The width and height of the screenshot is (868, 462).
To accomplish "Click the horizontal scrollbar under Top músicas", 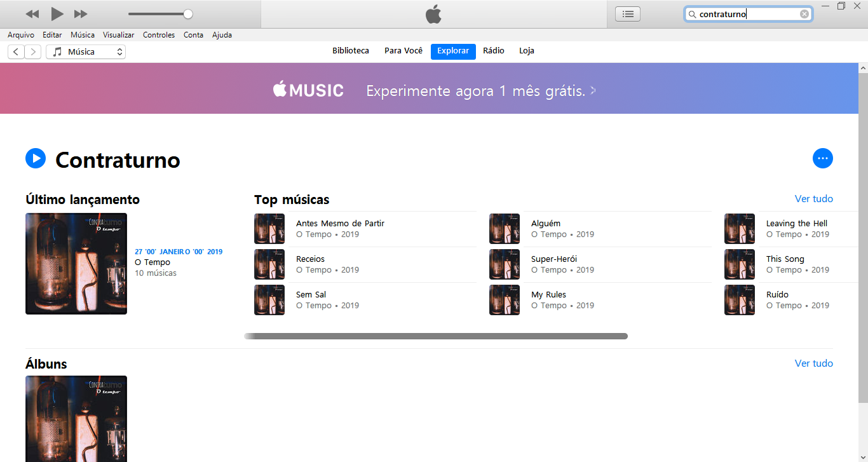I will [x=436, y=336].
